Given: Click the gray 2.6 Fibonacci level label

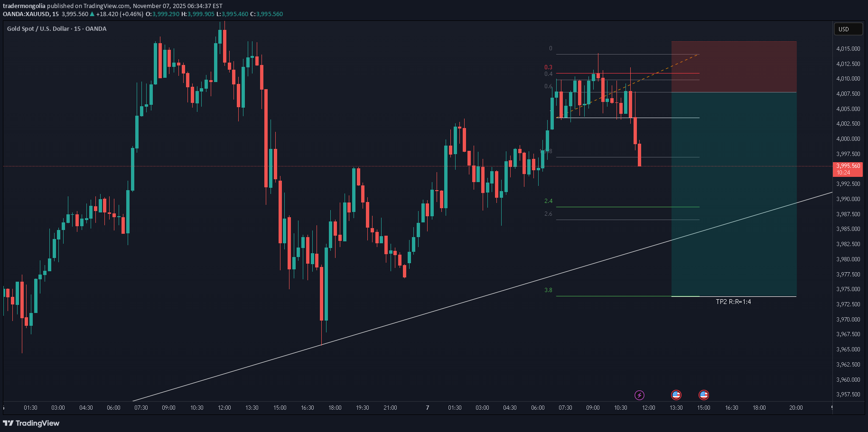Looking at the screenshot, I should click(548, 214).
